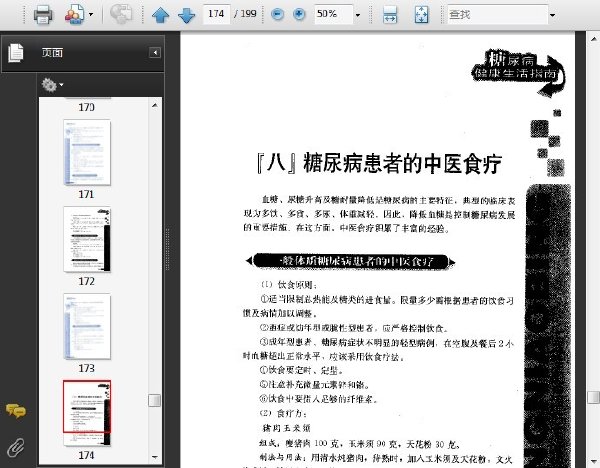This screenshot has width=600, height=468.
Task: Select the fit one full page icon
Action: [x=421, y=15]
